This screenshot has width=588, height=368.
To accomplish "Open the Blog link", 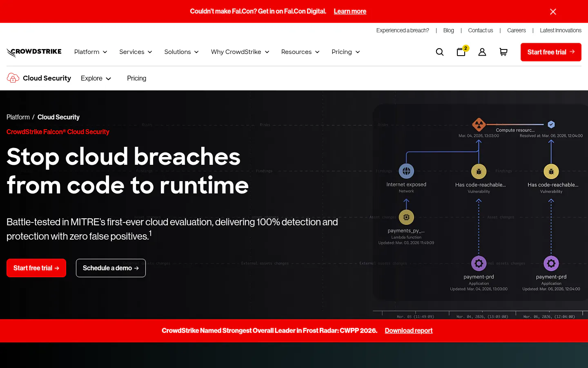I will coord(448,30).
